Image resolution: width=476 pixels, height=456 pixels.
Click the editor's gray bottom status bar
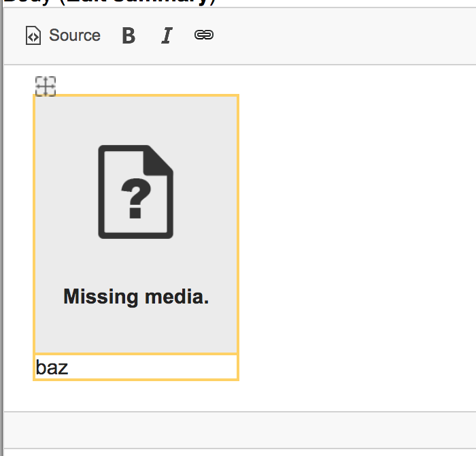tap(240, 430)
